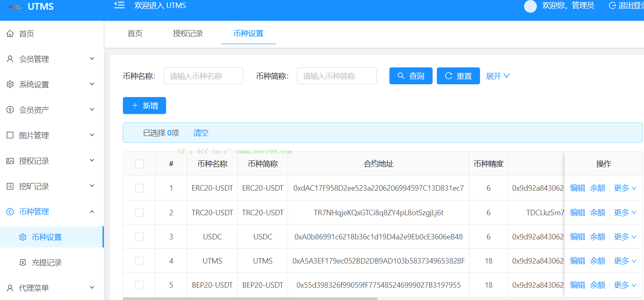Click 编辑 for TRC20-USDT row
Image resolution: width=644 pixels, height=300 pixels.
pyautogui.click(x=577, y=212)
